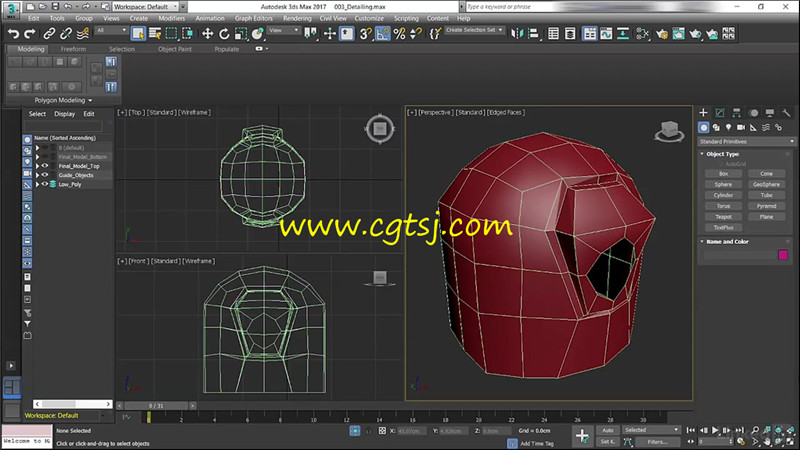Switch to the Object Paint tab
Image resolution: width=800 pixels, height=450 pixels.
[x=174, y=49]
